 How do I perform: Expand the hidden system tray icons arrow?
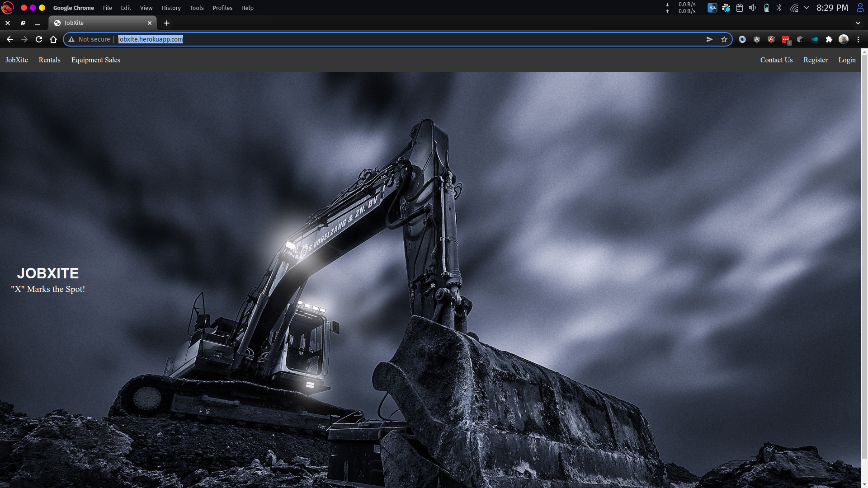[x=807, y=8]
